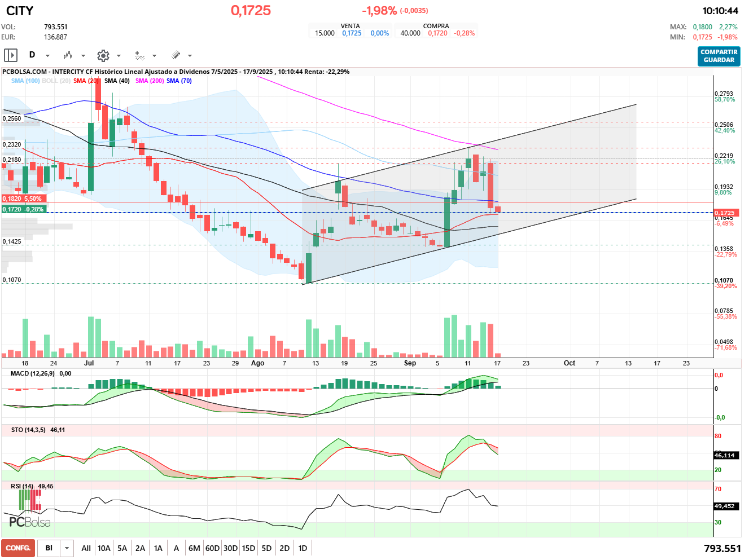Viewport: 749px width, 560px height.
Task: Toggle the SMA (40) indicator label
Action: coord(117,81)
